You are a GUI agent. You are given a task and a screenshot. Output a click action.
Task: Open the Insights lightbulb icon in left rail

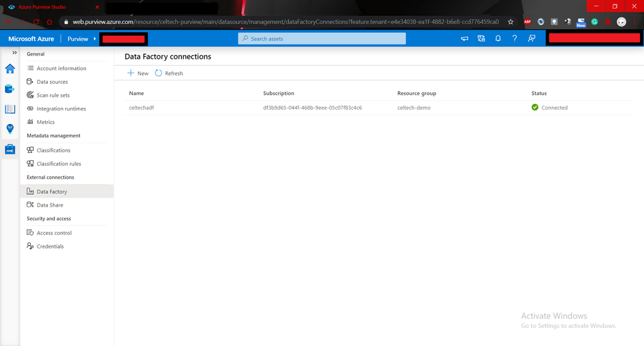point(10,128)
